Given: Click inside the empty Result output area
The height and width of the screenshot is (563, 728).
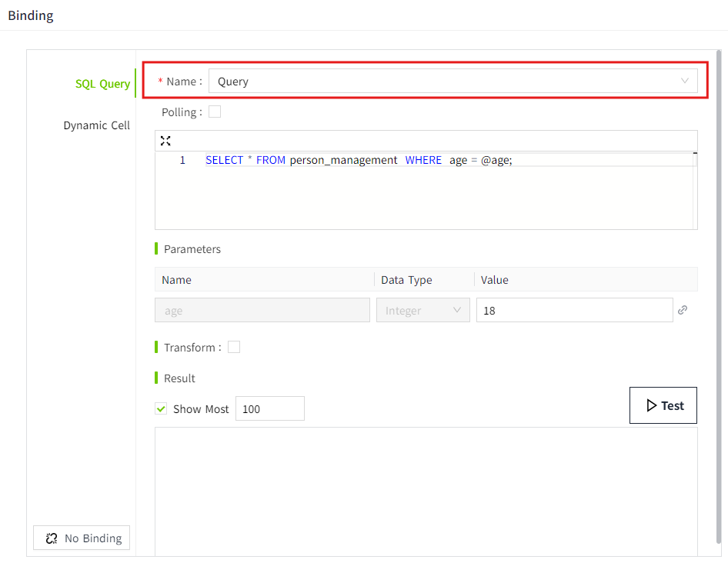Looking at the screenshot, I should click(426, 491).
